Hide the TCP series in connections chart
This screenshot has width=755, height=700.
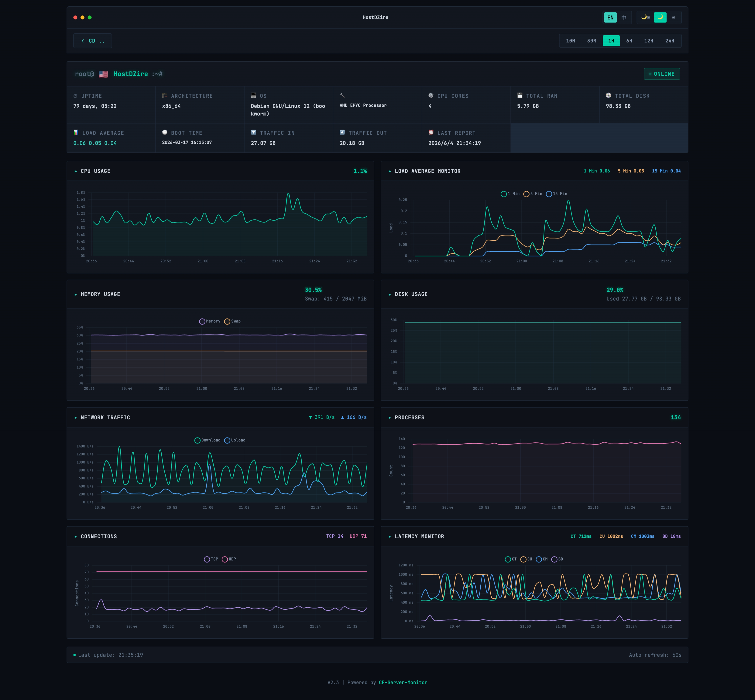[x=211, y=559]
